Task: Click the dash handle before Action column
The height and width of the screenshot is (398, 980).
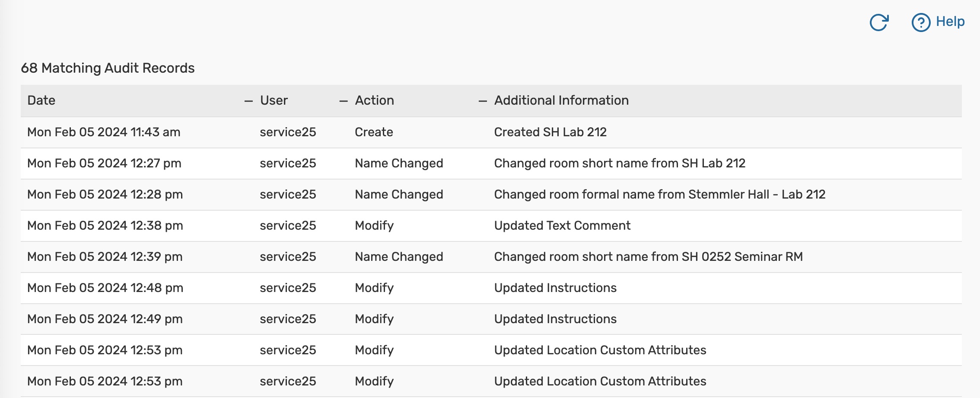Action: point(344,101)
